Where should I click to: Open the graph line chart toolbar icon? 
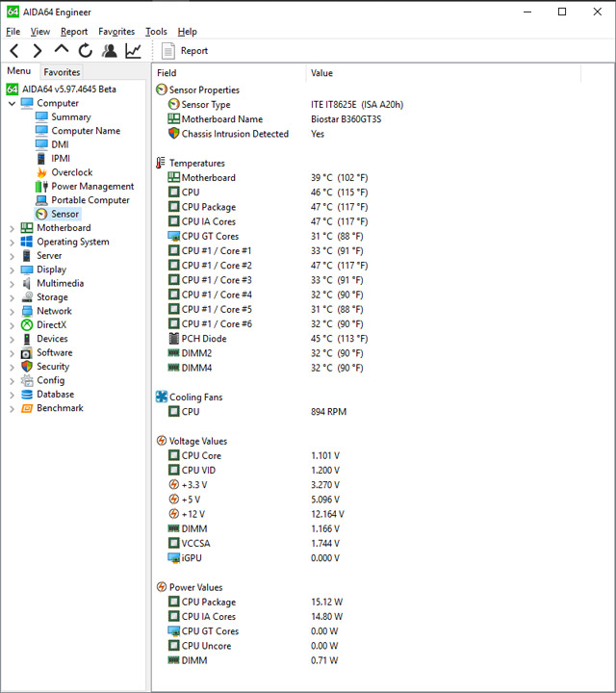tap(133, 51)
